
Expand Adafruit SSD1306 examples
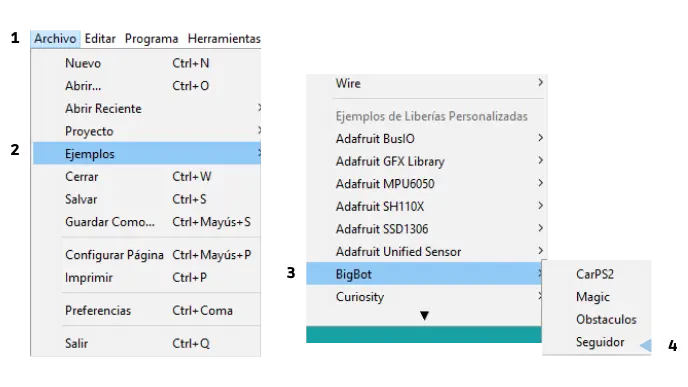click(x=426, y=229)
